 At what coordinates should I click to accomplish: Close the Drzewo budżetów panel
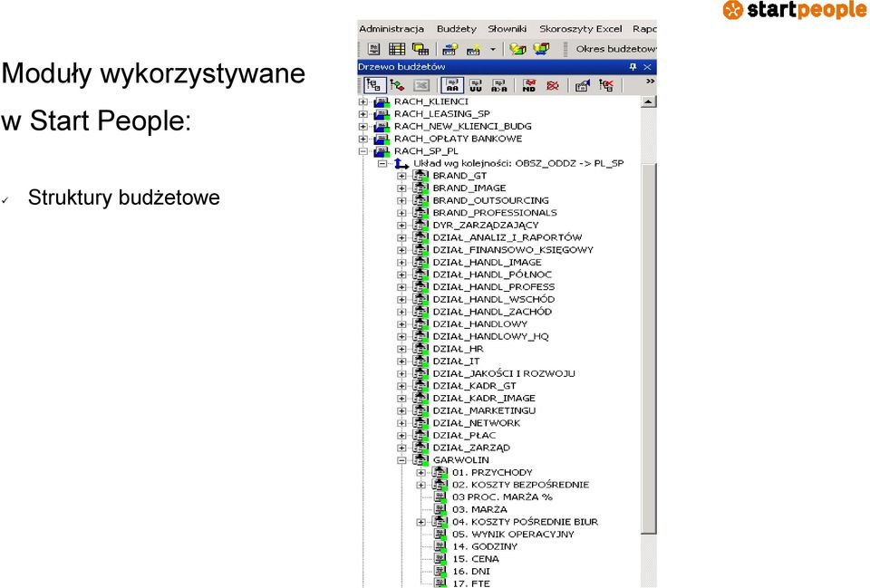(647, 66)
